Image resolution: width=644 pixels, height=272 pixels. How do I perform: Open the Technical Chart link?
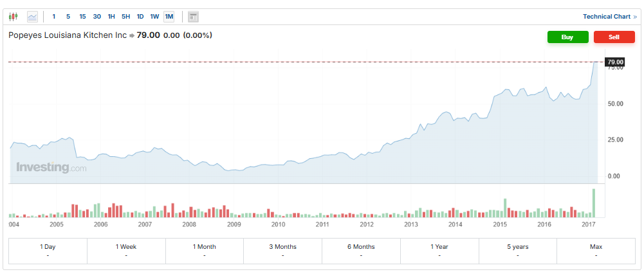click(x=609, y=17)
